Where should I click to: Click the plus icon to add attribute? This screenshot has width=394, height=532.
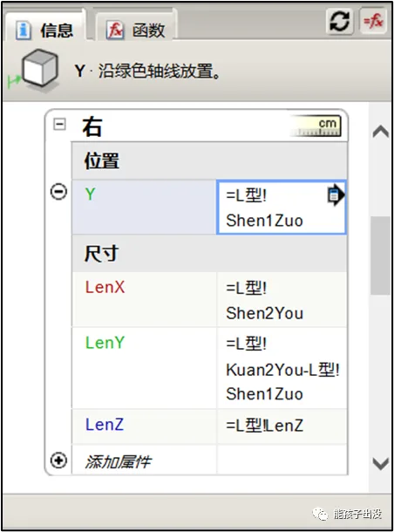tap(58, 460)
